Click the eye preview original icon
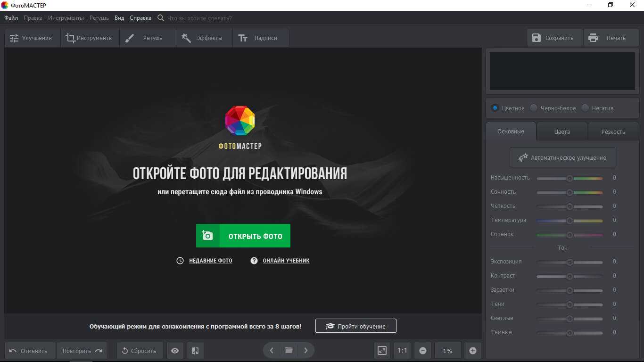This screenshot has width=644, height=362. 175,351
